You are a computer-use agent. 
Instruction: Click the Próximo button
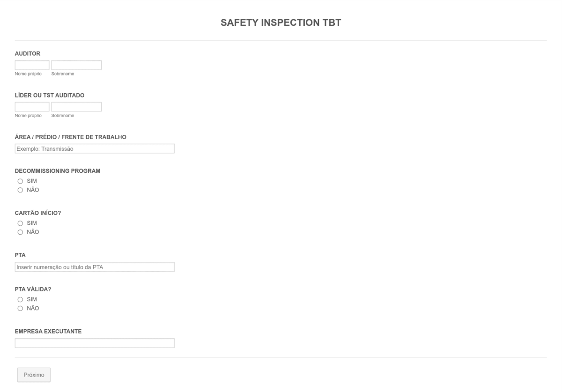pyautogui.click(x=33, y=374)
